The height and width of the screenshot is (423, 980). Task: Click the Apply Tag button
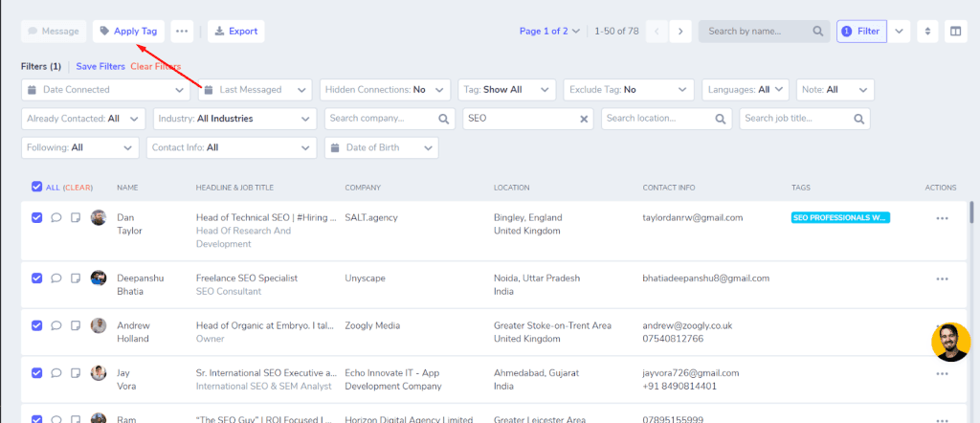point(129,32)
